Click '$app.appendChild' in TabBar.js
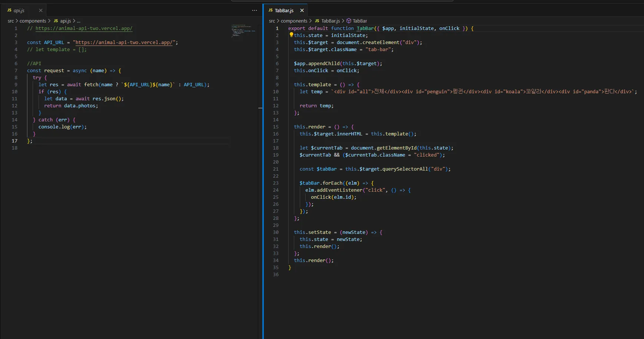 point(317,64)
